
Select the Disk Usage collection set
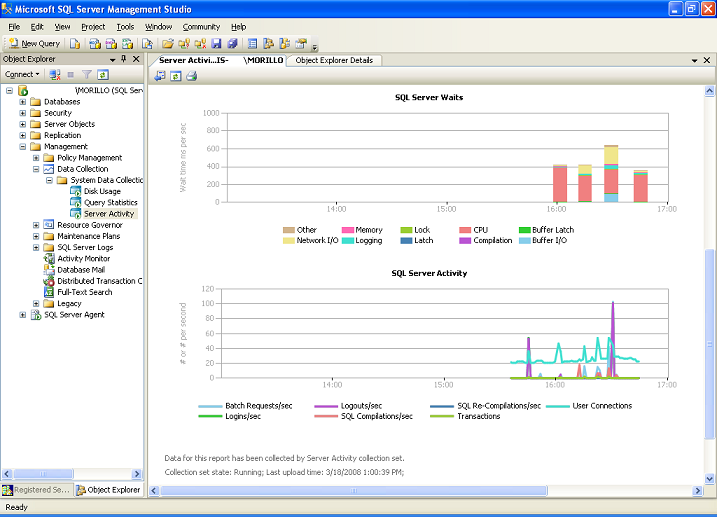pos(102,192)
